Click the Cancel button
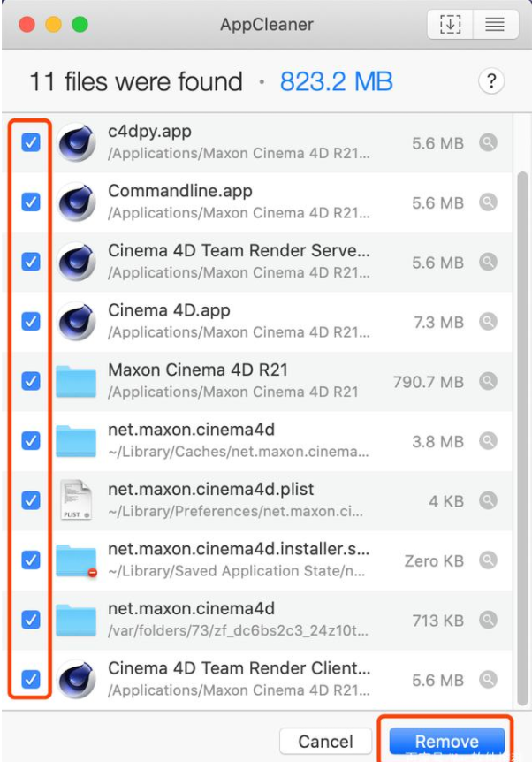The image size is (532, 762). point(324,741)
